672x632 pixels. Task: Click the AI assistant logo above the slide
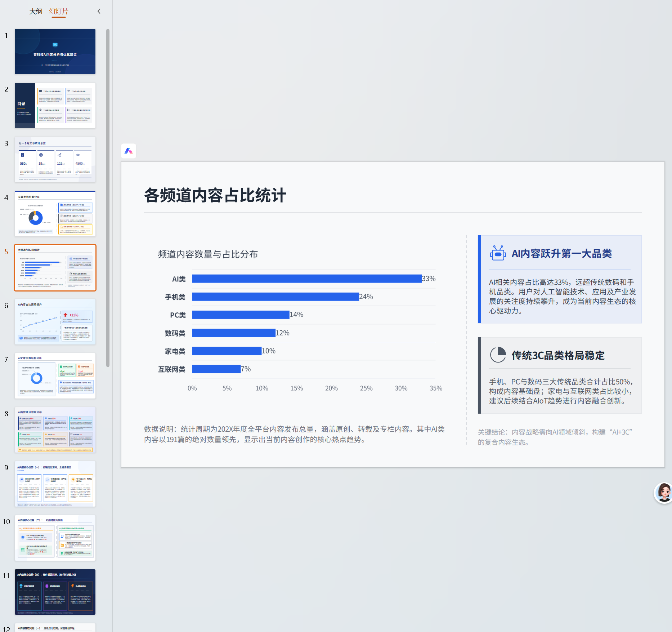(129, 151)
